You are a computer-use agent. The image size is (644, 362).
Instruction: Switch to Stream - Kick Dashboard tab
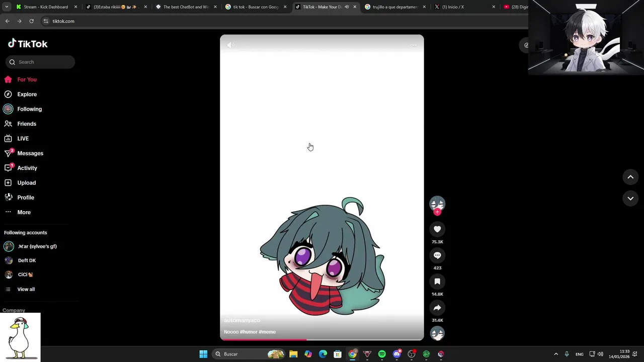[x=45, y=7]
